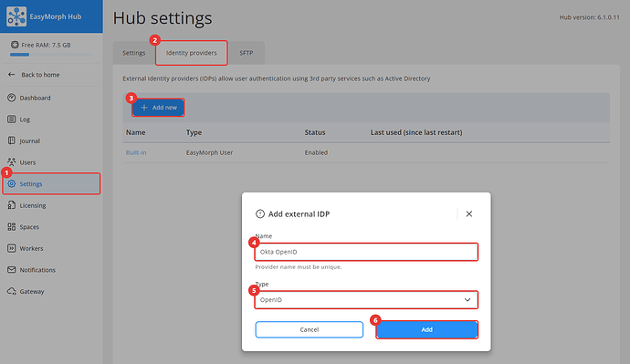
Task: Click the Hub settings page heading
Action: point(163,18)
